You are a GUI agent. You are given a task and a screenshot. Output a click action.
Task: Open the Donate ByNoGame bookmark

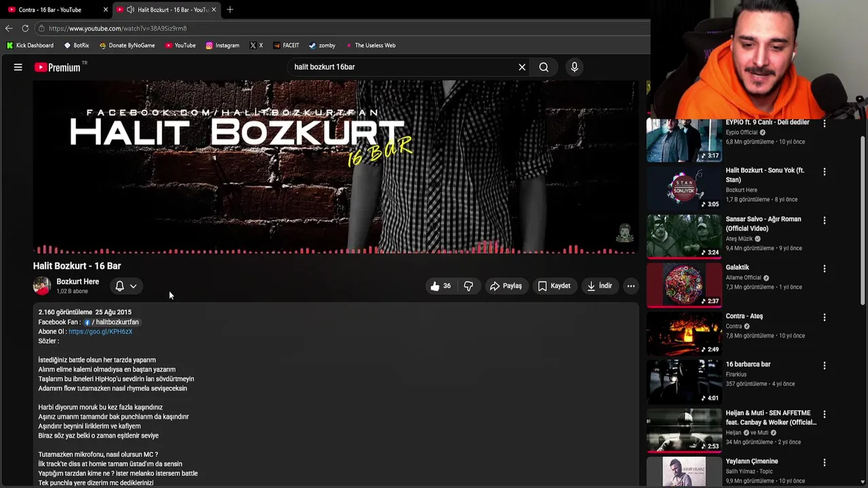click(127, 45)
